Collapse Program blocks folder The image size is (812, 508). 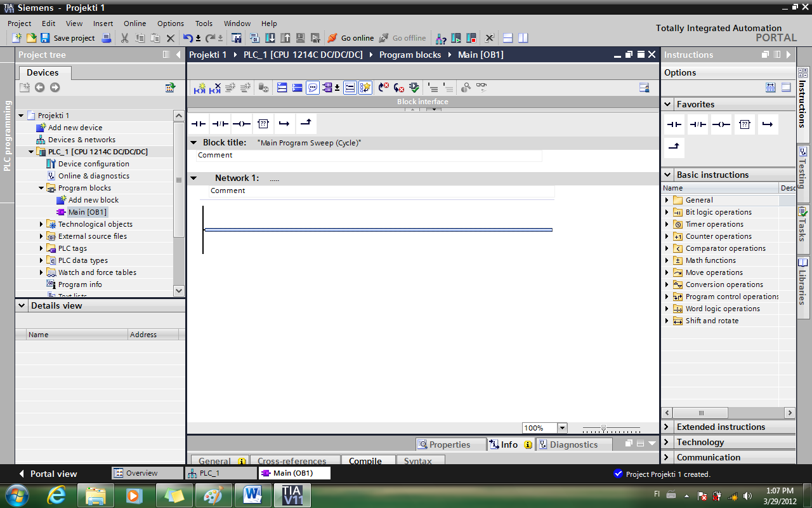pyautogui.click(x=41, y=188)
